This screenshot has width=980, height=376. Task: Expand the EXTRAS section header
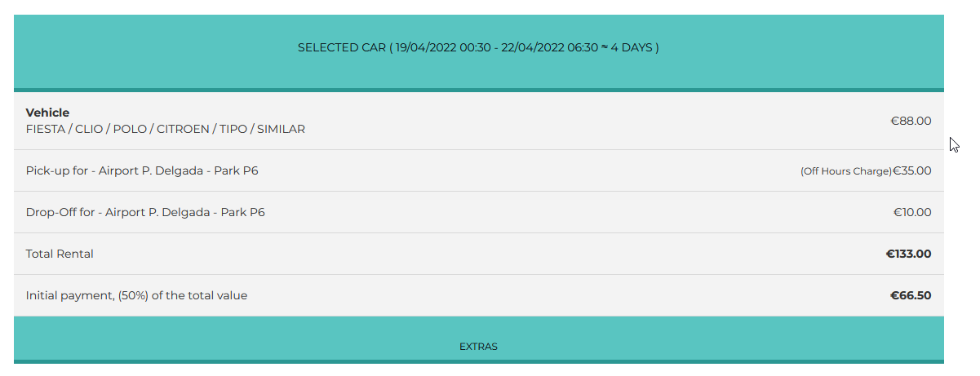478,339
